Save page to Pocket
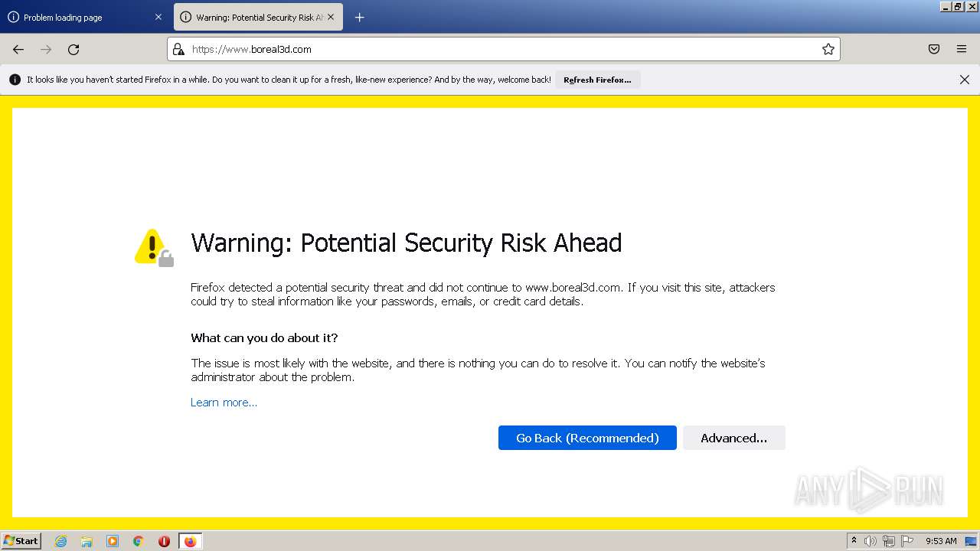 click(x=934, y=49)
